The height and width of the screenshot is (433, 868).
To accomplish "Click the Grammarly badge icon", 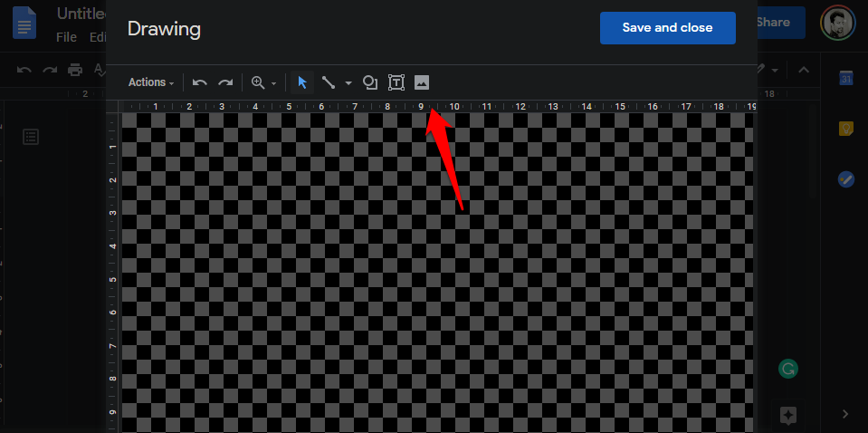I will (x=788, y=368).
